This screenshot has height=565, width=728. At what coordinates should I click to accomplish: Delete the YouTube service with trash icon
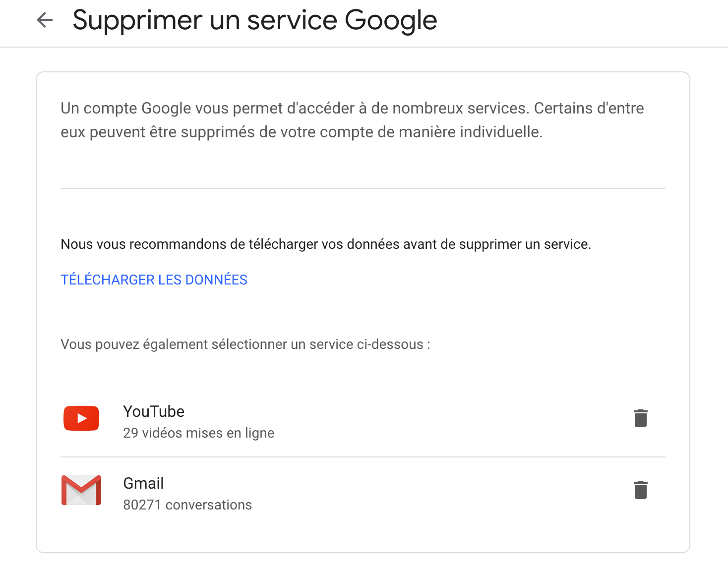point(641,418)
